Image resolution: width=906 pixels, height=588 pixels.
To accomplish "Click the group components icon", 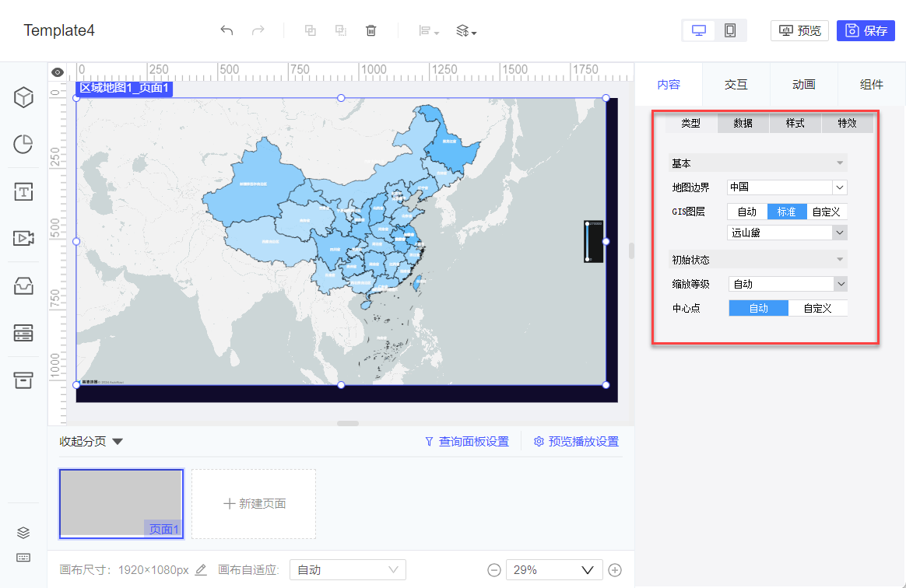I will 311,30.
